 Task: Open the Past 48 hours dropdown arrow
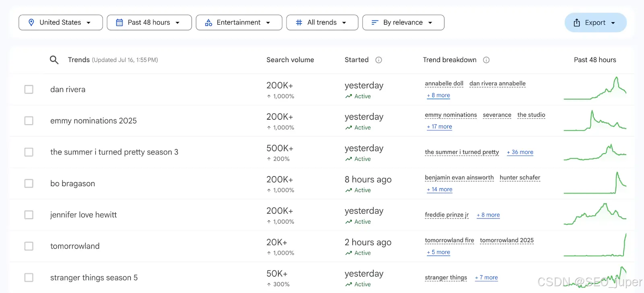178,23
